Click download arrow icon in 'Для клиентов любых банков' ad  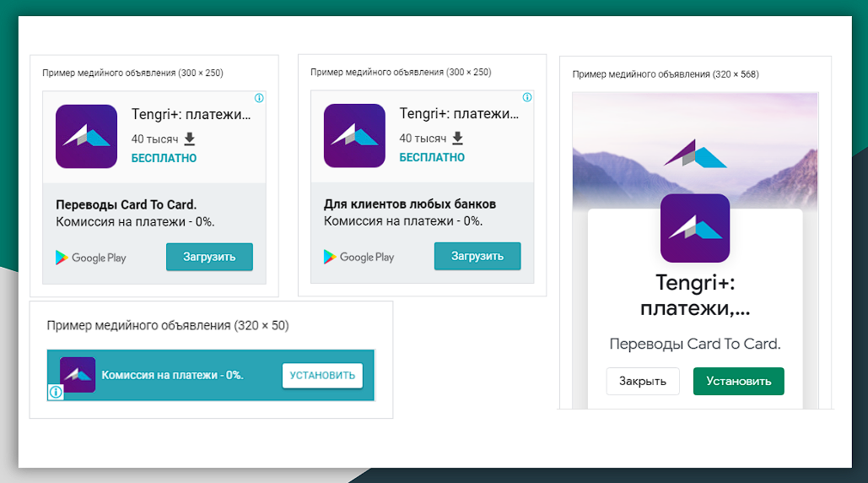[458, 138]
